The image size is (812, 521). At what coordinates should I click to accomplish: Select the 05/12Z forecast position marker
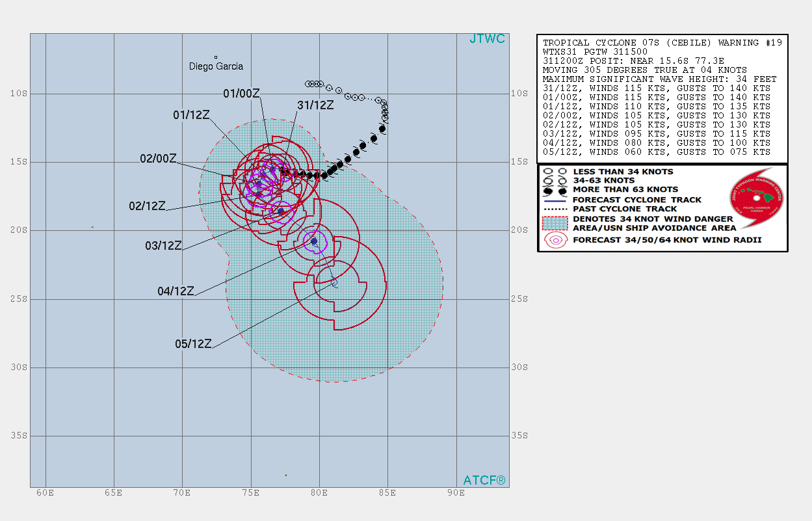click(335, 284)
